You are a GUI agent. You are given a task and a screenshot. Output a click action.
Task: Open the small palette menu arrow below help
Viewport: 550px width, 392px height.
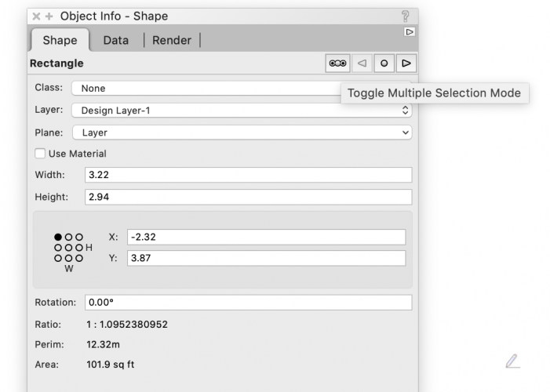click(409, 32)
